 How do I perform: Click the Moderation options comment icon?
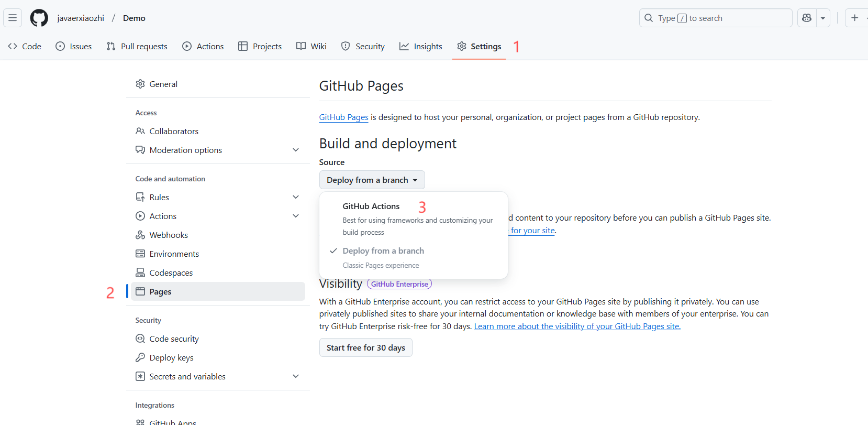pos(140,150)
